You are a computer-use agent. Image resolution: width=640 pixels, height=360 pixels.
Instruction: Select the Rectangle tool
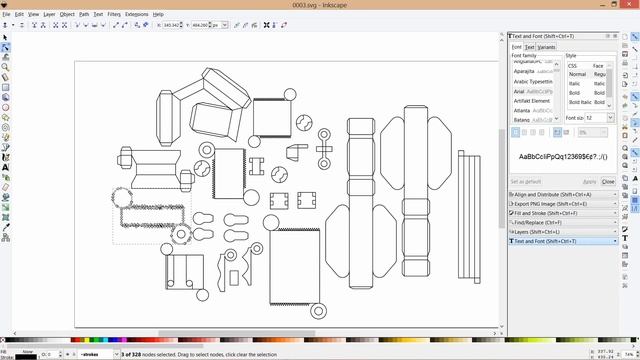(x=5, y=87)
